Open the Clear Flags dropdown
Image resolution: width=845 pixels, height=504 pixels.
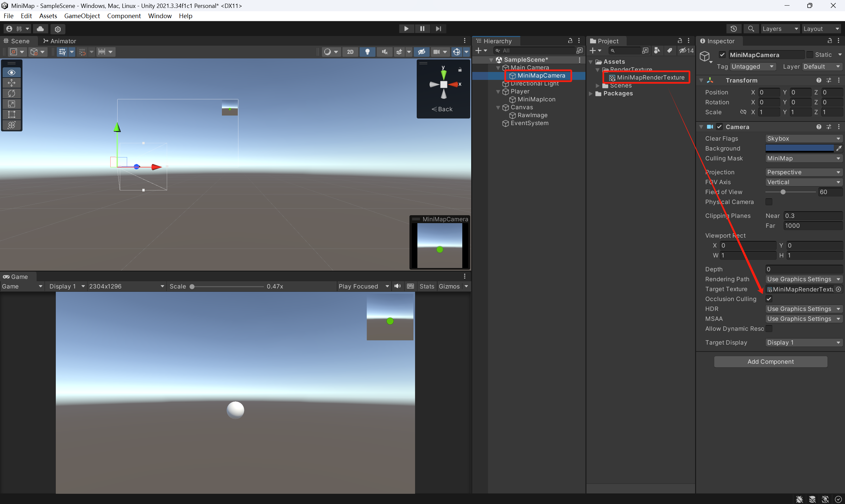[803, 139]
